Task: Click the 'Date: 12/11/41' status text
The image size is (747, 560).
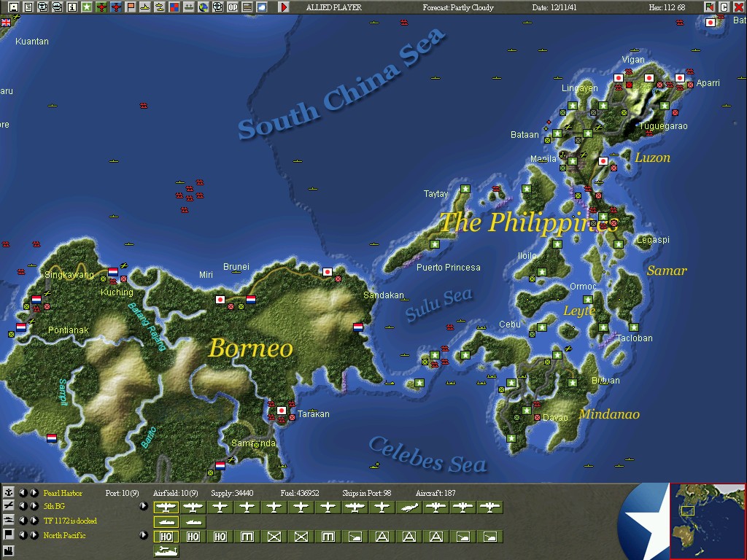Action: pos(554,7)
